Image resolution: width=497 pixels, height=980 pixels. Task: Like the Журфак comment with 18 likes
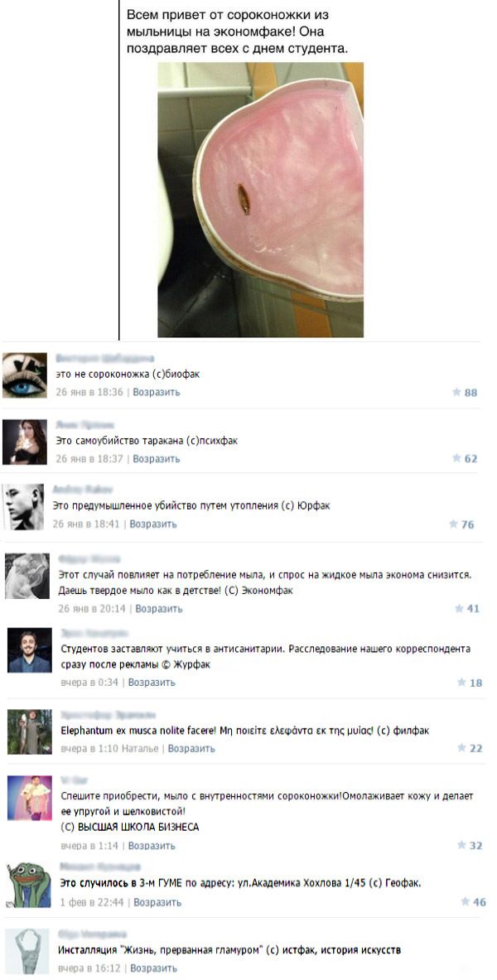470,683
